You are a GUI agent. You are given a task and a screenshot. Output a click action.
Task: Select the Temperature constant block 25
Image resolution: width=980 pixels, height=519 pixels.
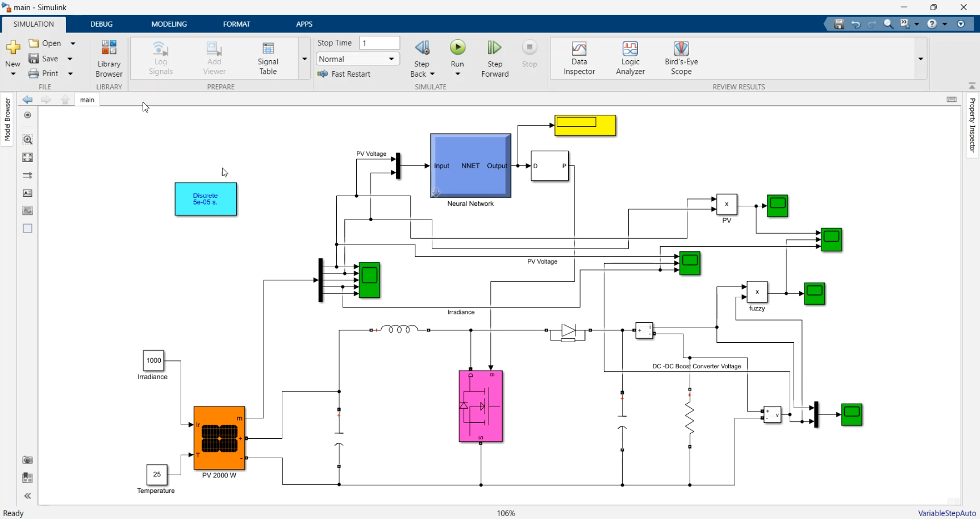[157, 474]
